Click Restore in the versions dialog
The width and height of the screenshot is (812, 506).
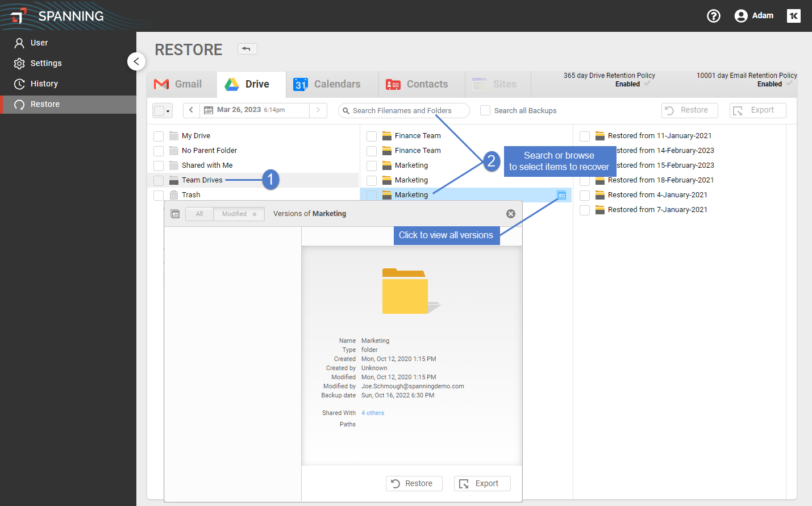point(414,483)
